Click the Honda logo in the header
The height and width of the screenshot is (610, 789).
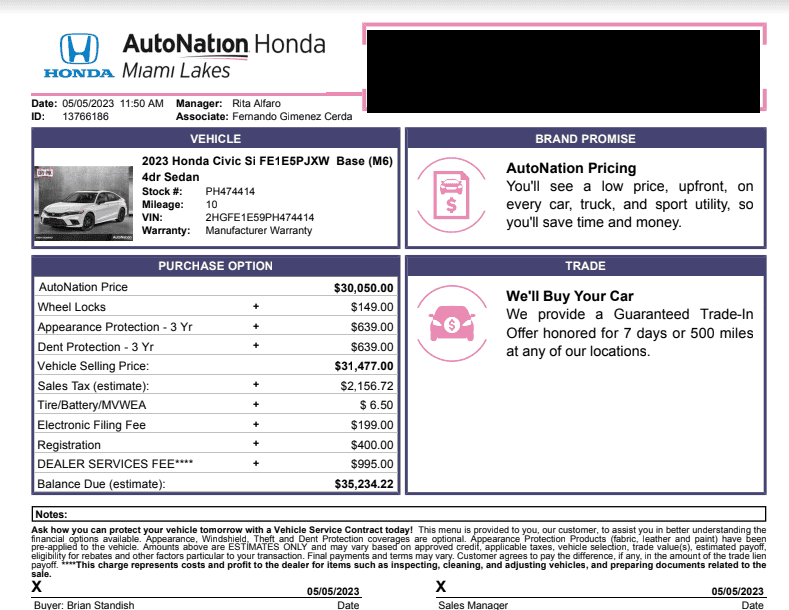click(79, 55)
